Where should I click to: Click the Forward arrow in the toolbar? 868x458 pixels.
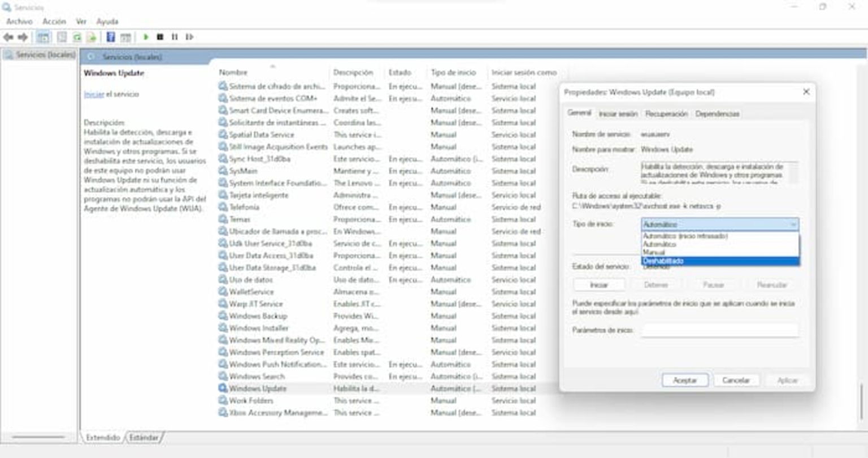(23, 37)
